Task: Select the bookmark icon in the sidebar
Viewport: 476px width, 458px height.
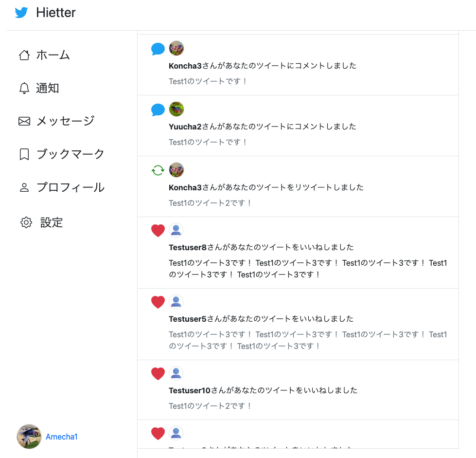Action: point(24,154)
